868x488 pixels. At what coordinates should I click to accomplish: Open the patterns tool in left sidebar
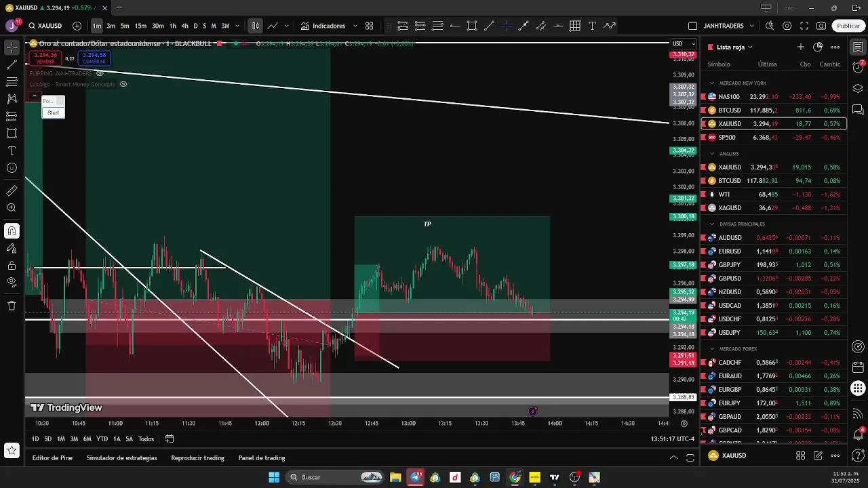point(12,99)
